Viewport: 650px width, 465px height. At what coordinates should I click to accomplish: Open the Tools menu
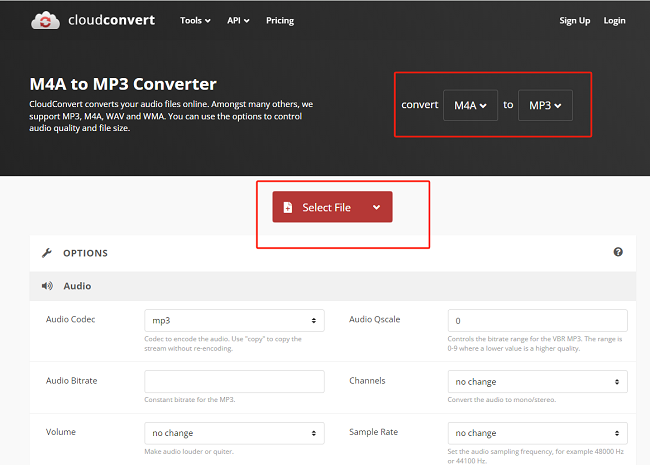195,20
